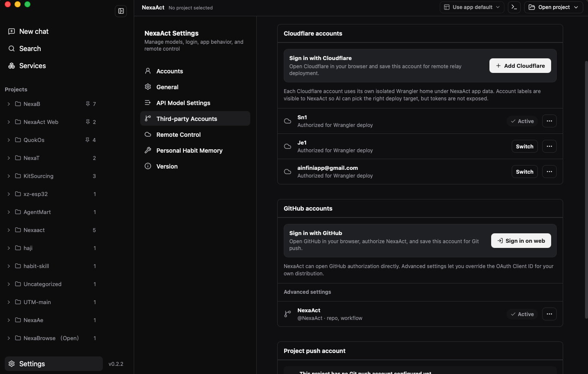This screenshot has width=588, height=374.
Task: Click the branch icon beside NexaAct GitHub account
Action: pos(288,314)
